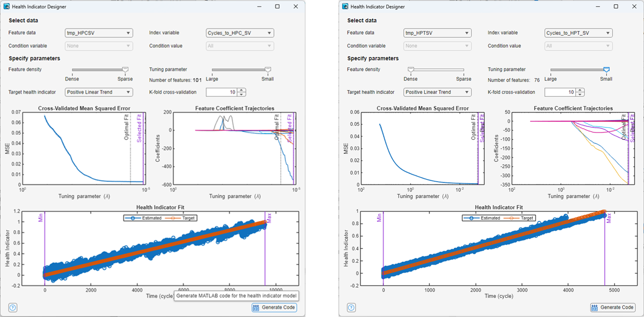
Task: Click the help icon in left window
Action: coord(11,308)
